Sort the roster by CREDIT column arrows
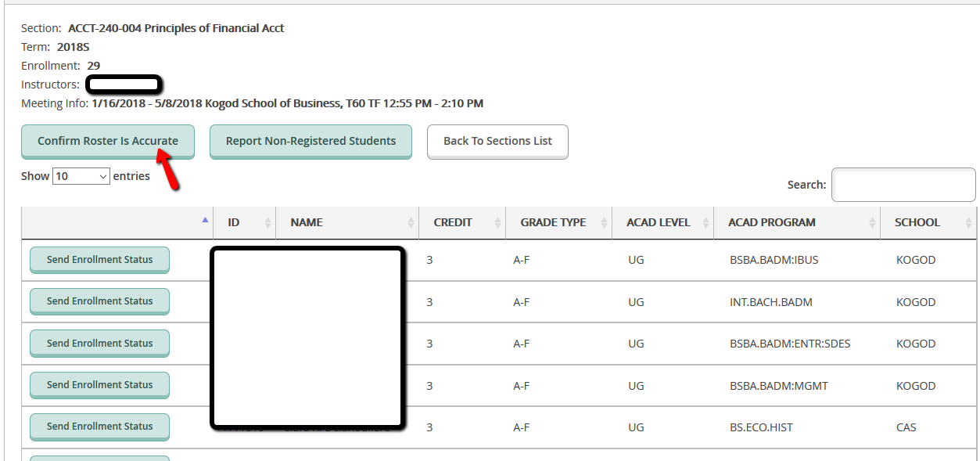Viewport: 980px width, 461px height. tap(497, 223)
